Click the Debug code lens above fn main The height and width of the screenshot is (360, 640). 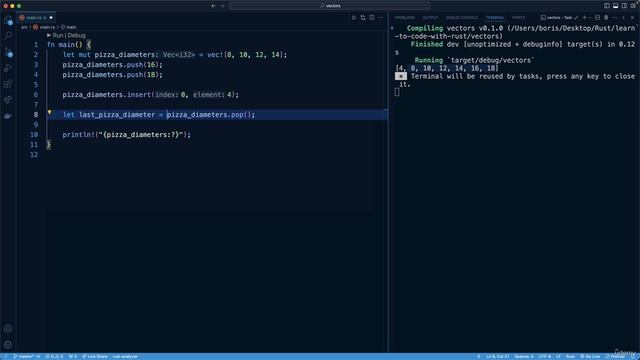pyautogui.click(x=76, y=36)
